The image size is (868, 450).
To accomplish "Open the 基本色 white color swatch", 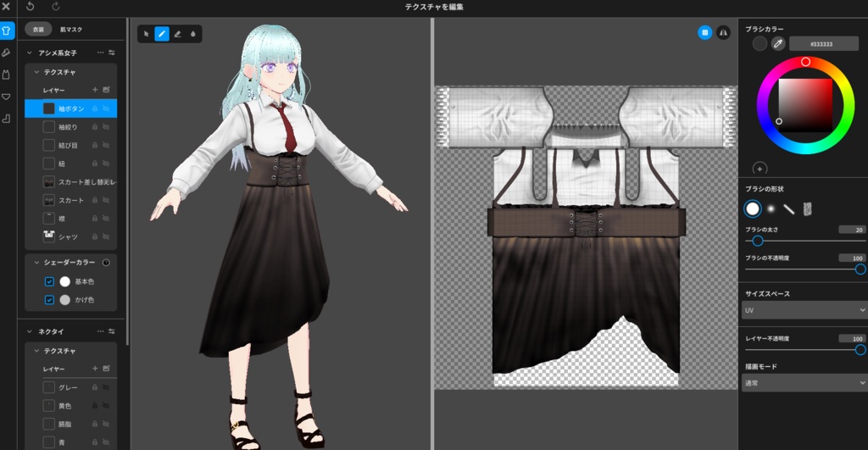I will 64,281.
